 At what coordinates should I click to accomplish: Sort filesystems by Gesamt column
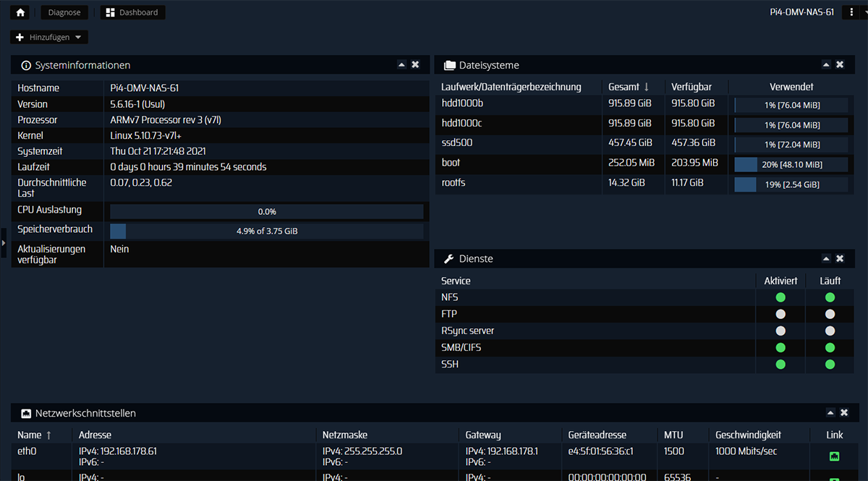tap(628, 87)
